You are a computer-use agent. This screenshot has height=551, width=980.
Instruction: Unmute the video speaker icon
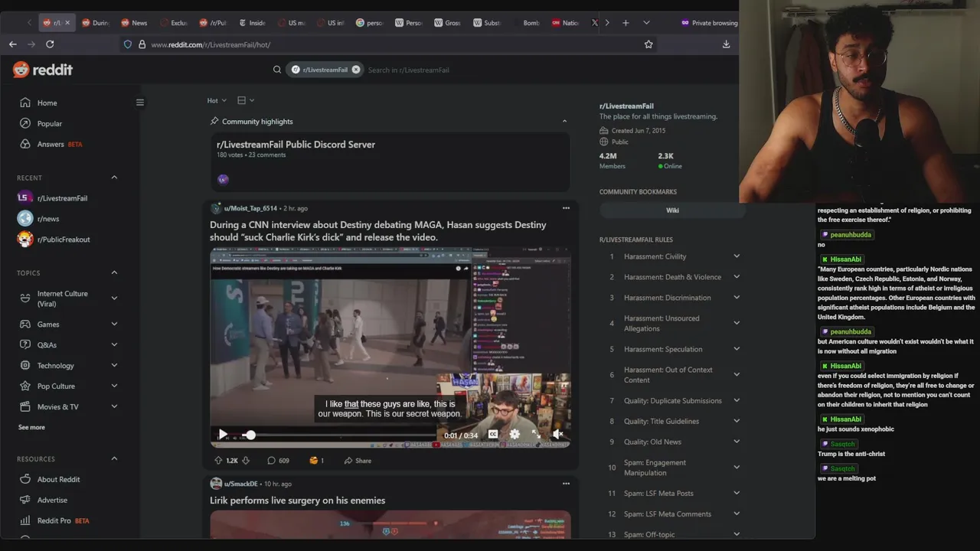pos(558,434)
